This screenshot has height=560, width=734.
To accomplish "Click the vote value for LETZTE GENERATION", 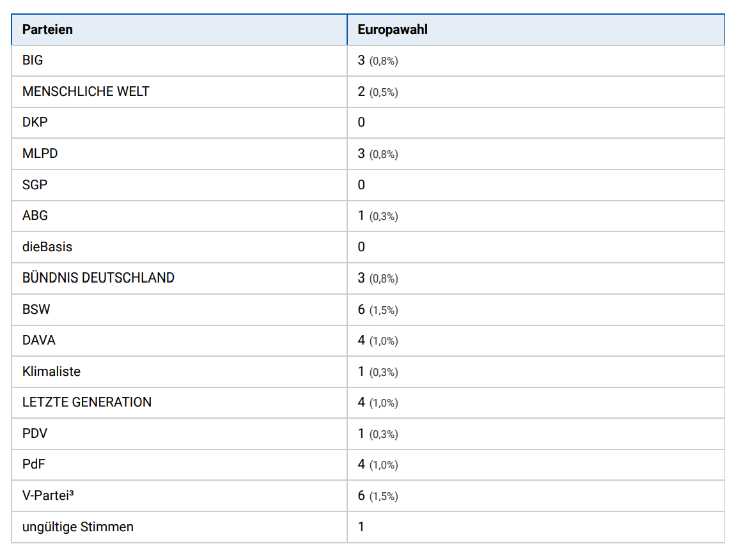I will [x=378, y=402].
